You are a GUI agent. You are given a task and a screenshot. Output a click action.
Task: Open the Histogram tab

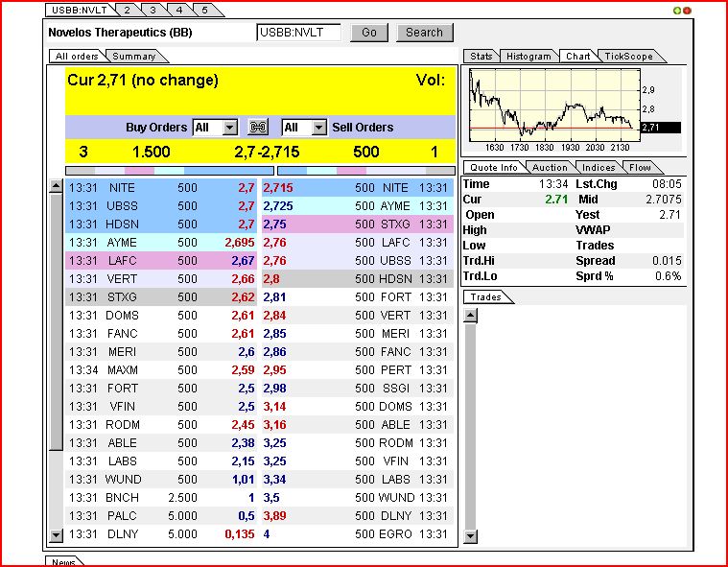528,57
